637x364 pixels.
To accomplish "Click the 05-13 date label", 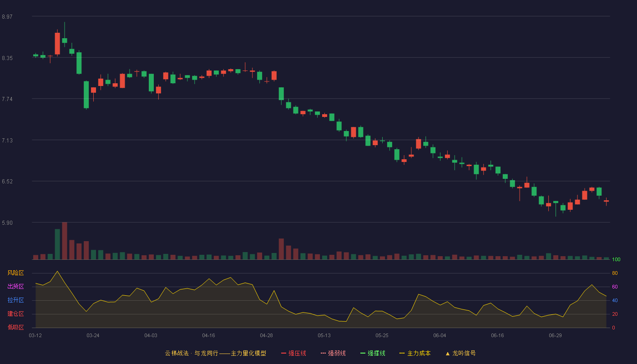I will coord(324,335).
